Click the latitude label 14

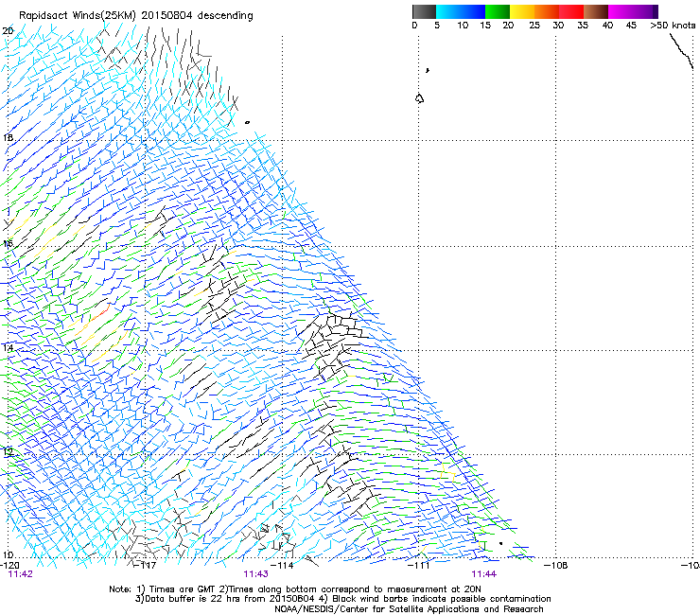(8, 347)
